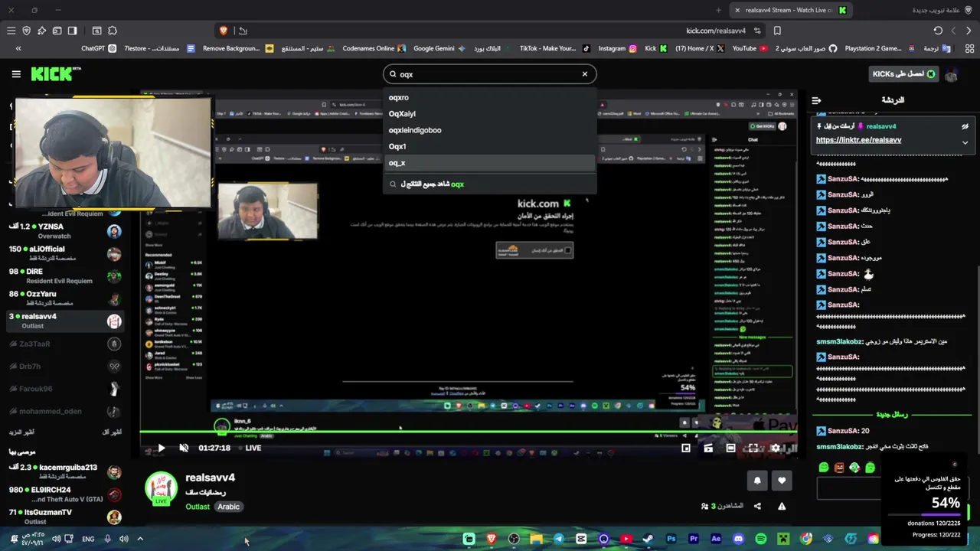Image resolution: width=980 pixels, height=551 pixels.
Task: Open the Kick hamburger menu
Action: (x=16, y=74)
